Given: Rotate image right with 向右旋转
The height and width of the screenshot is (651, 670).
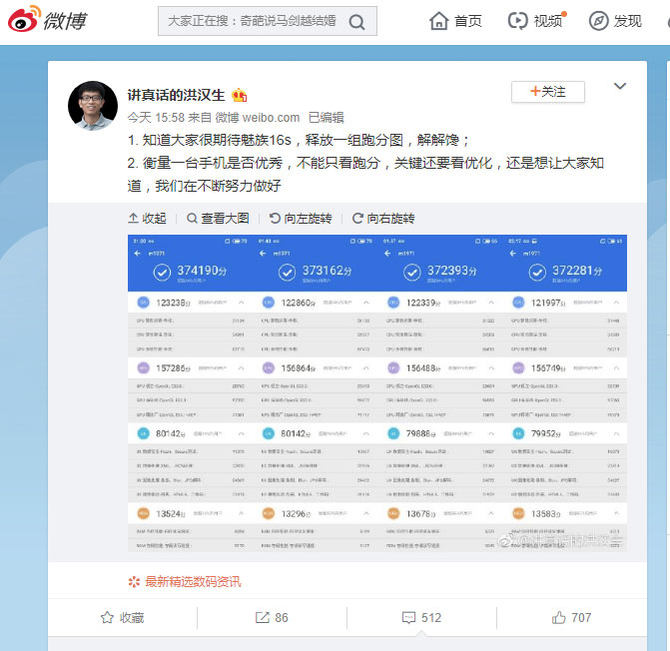Looking at the screenshot, I should 383,218.
